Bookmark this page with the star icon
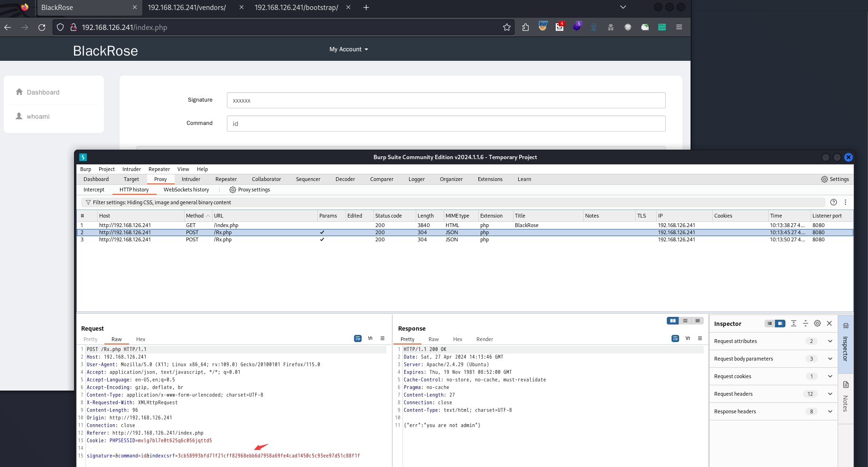Image resolution: width=868 pixels, height=467 pixels. [507, 27]
